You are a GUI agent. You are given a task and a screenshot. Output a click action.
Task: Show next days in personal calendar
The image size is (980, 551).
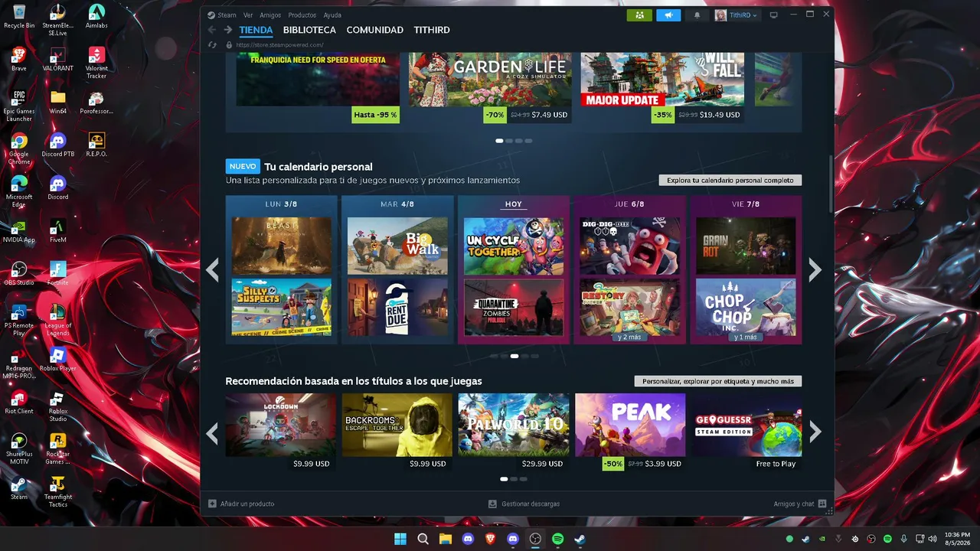click(815, 269)
